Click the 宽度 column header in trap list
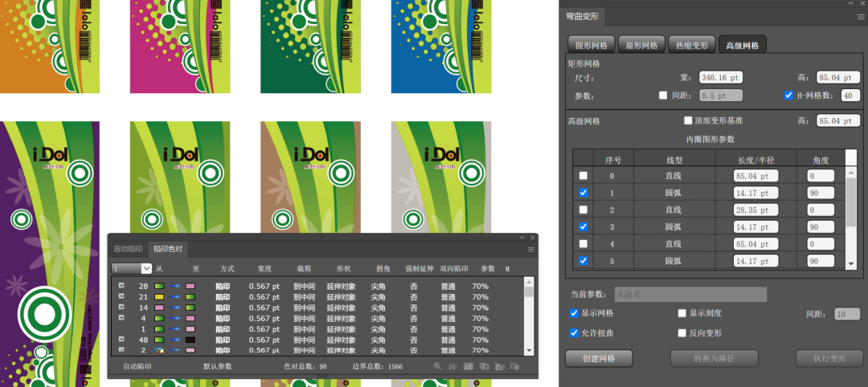This screenshot has height=387, width=868. (264, 269)
